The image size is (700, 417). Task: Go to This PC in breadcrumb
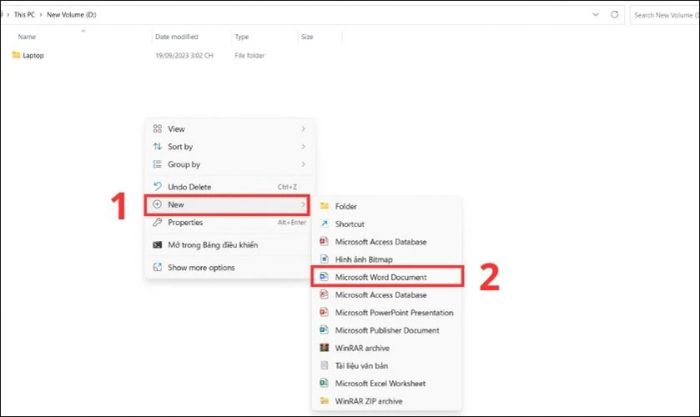tap(24, 15)
